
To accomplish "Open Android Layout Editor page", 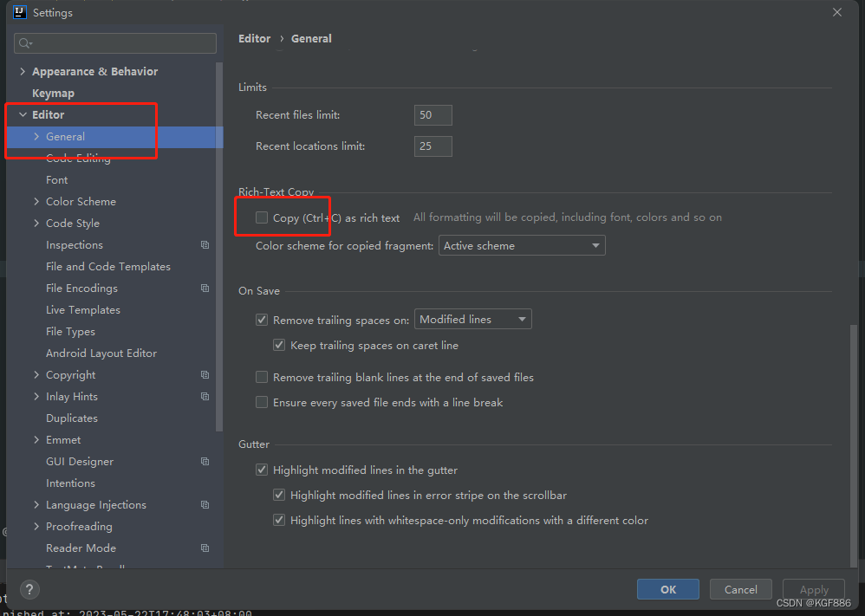I will click(x=101, y=353).
